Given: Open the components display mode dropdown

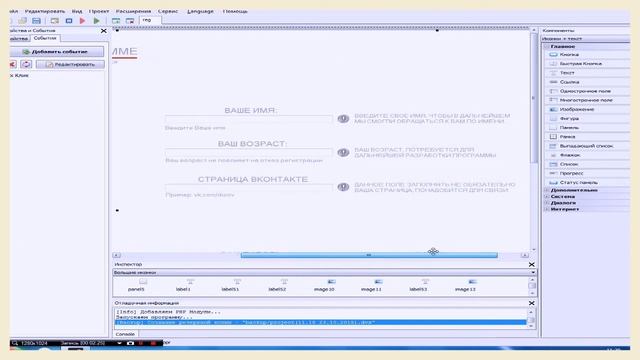Looking at the screenshot, I should [x=586, y=39].
